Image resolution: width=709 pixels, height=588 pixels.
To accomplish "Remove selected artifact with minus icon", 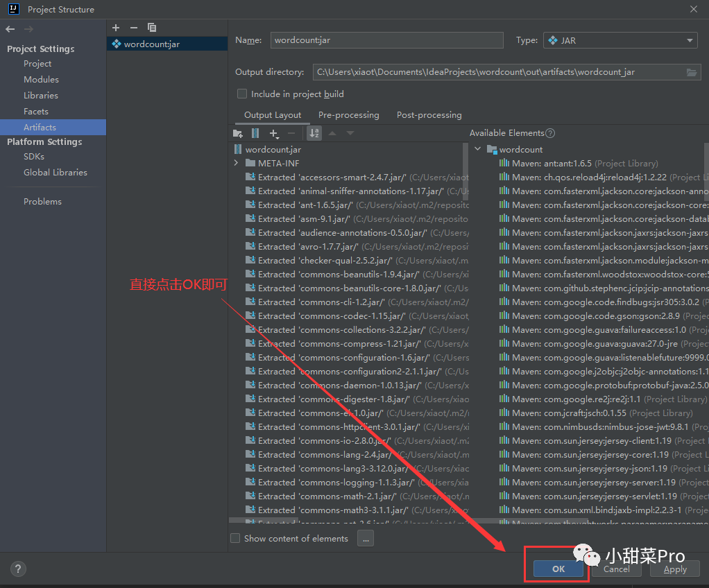I will [x=134, y=28].
